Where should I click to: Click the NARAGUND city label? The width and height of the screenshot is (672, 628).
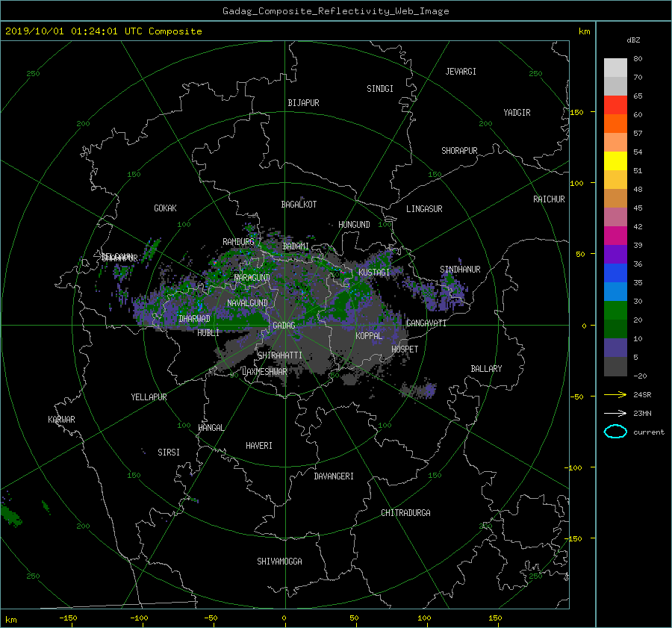click(252, 277)
